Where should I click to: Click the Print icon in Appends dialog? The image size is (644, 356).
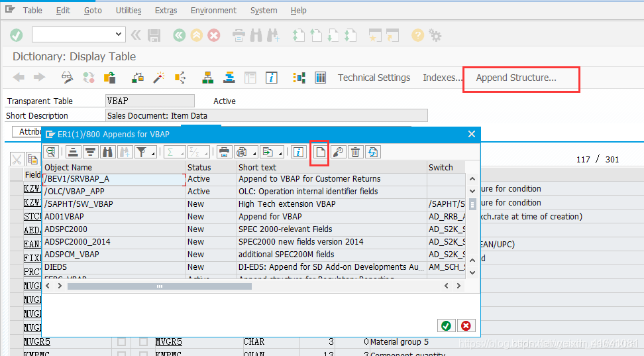tap(224, 152)
